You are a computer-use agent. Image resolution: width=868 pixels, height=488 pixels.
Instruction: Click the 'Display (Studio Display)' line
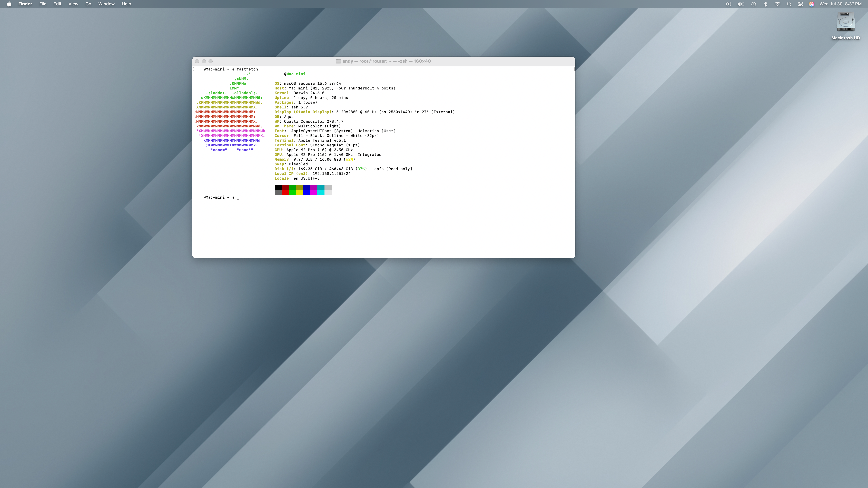[365, 112]
